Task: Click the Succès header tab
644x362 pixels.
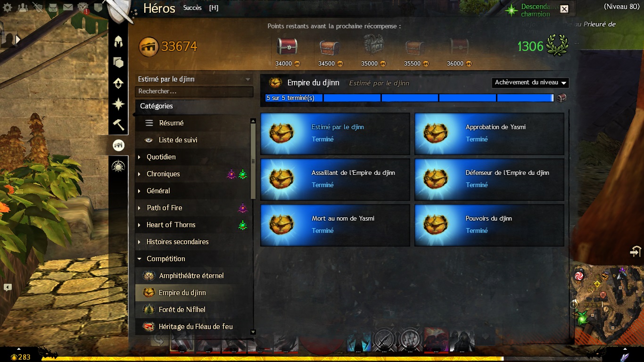Action: (192, 8)
